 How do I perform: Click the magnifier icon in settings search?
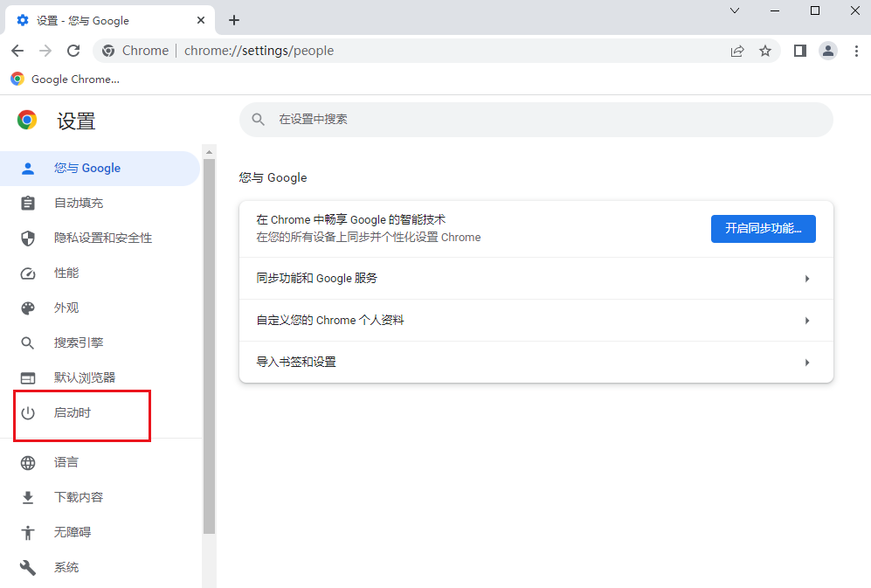point(259,120)
